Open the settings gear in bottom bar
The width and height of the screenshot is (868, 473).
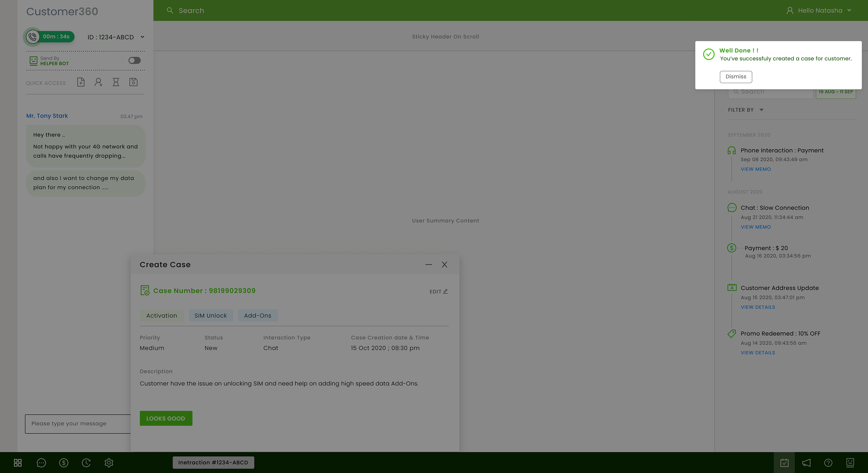point(109,463)
